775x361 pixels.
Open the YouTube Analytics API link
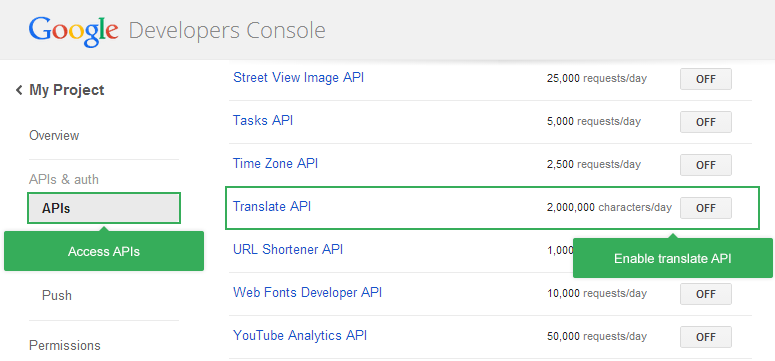(300, 335)
